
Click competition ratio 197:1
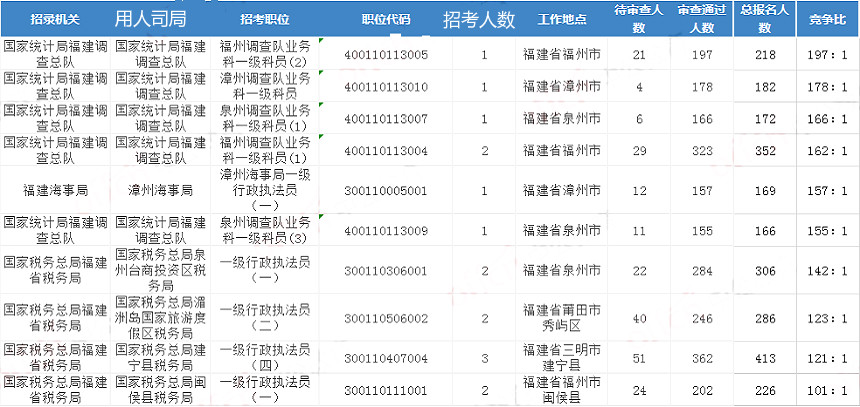coord(828,55)
